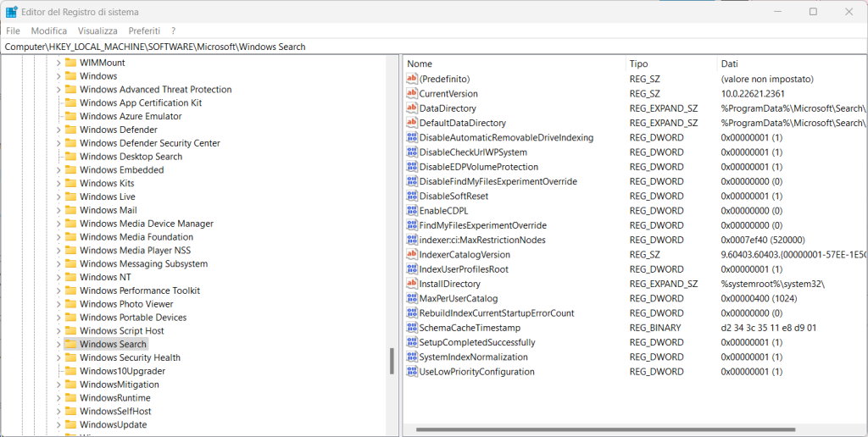Image resolution: width=868 pixels, height=437 pixels.
Task: Select the MaxPerUserCatalog value name
Action: point(459,298)
